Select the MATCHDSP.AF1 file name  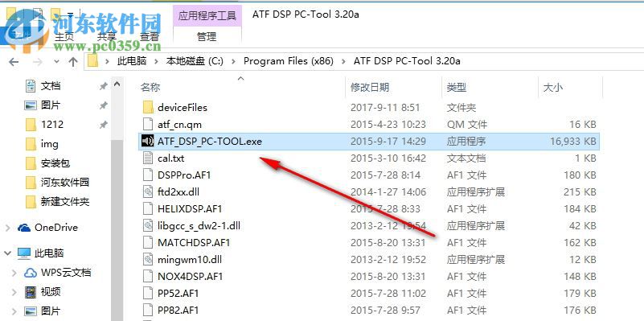[194, 242]
